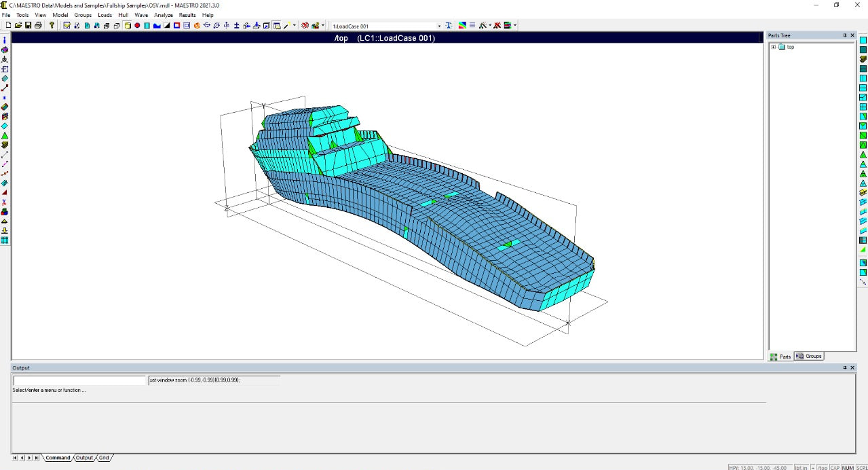This screenshot has width=868, height=470.
Task: Switch to the Groups tab
Action: [809, 356]
